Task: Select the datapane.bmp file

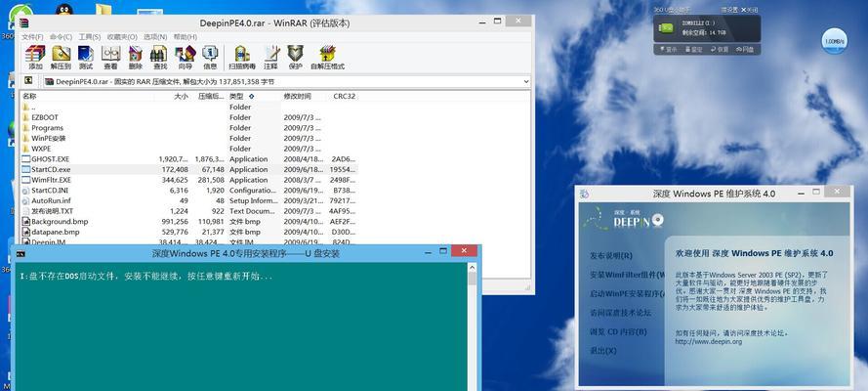Action: (188, 232)
